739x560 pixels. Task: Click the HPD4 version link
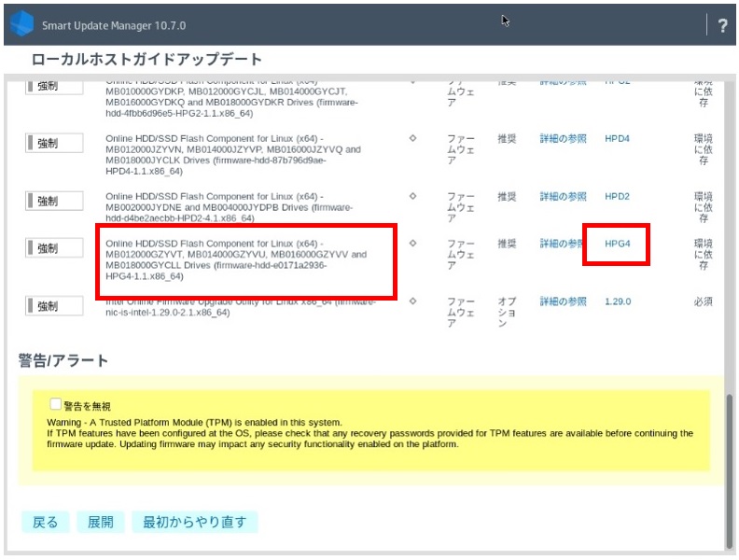(617, 138)
